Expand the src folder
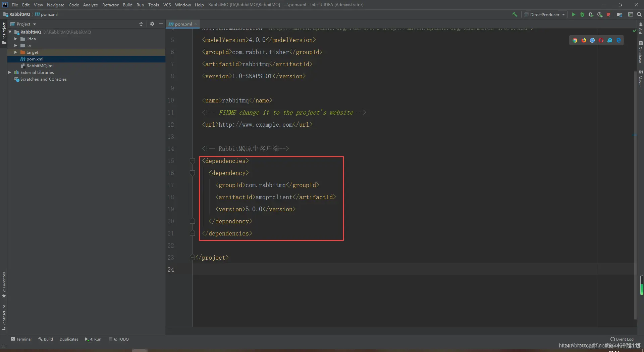Viewport: 644px width, 352px height. [15, 46]
